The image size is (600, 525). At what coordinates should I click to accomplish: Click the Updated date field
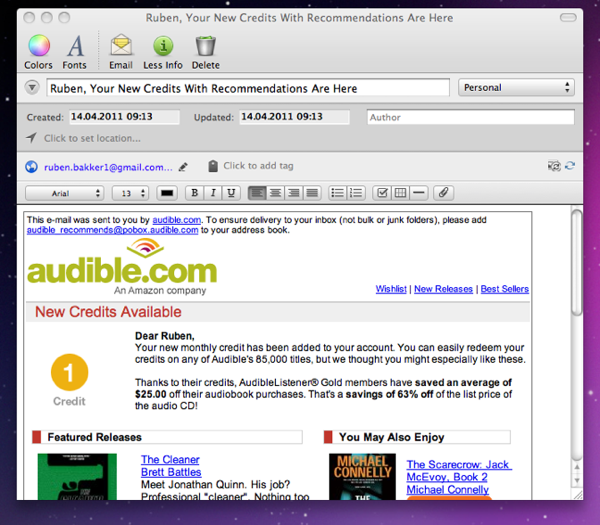294,117
